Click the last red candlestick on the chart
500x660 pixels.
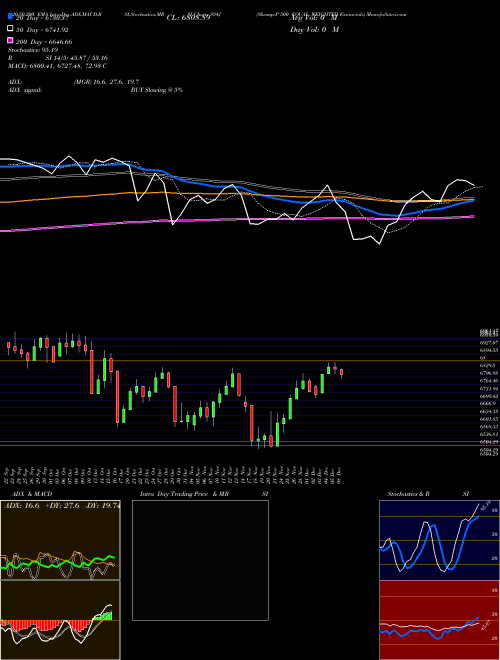[x=341, y=373]
